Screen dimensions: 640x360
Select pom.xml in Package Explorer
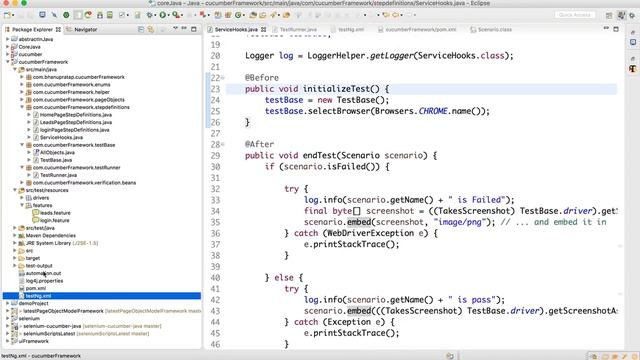(36, 289)
